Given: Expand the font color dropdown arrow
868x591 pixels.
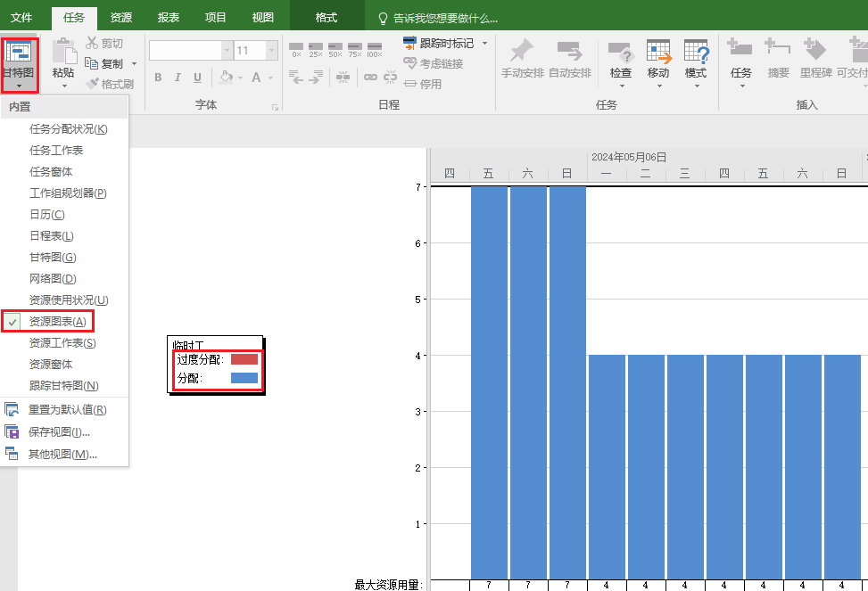Looking at the screenshot, I should click(x=270, y=78).
